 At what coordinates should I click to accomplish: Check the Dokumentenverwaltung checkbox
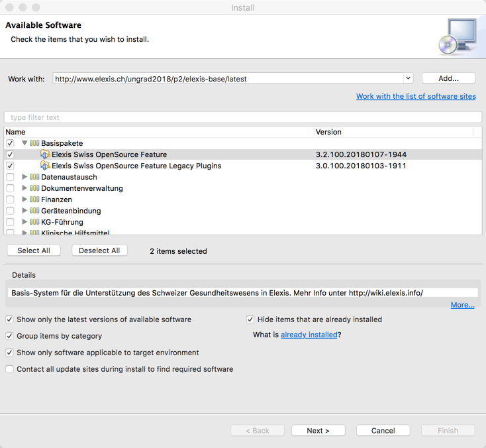(10, 188)
